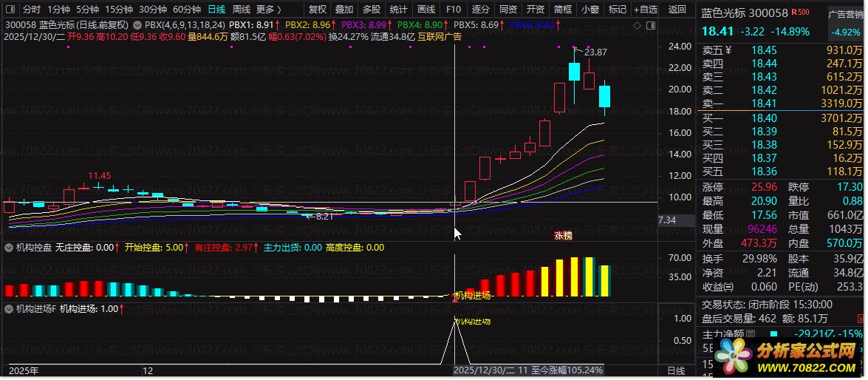The height and width of the screenshot is (380, 868).
Task: Click the 交易状态 闭市阶段 status line
Action: tap(767, 305)
